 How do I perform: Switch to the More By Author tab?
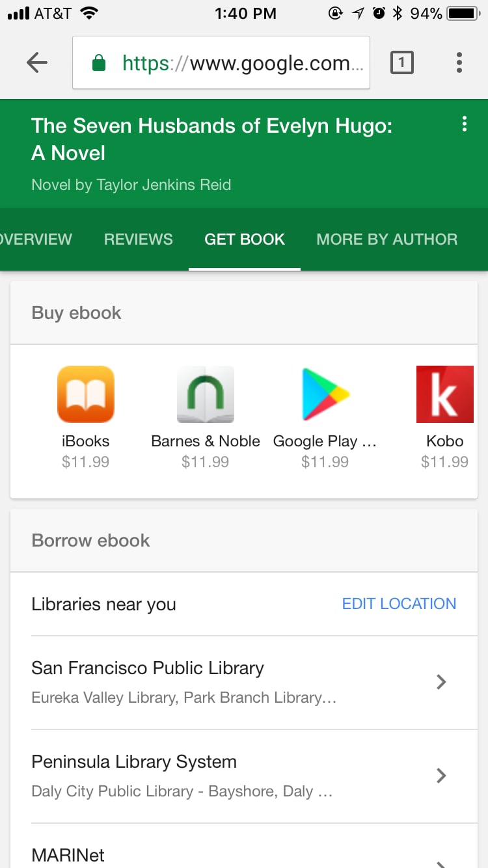click(387, 239)
